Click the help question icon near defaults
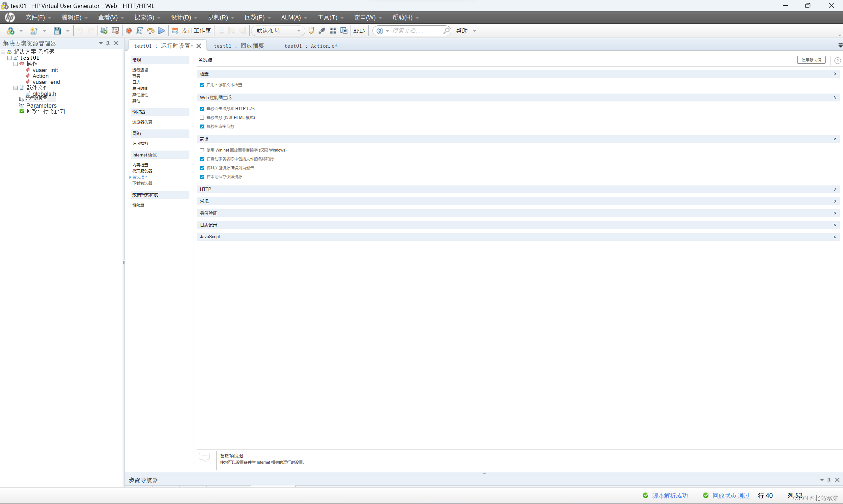The width and height of the screenshot is (843, 504). (837, 61)
